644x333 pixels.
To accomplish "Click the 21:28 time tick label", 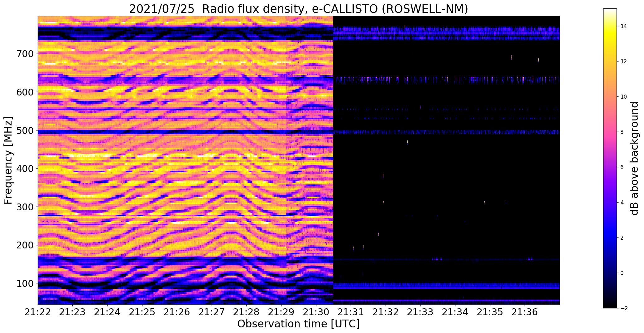I will click(247, 312).
